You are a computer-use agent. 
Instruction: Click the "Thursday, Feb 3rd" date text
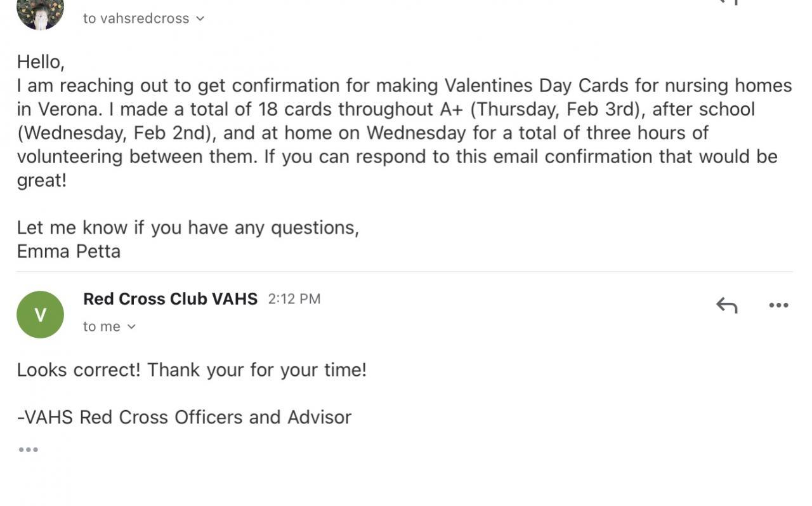coord(557,109)
